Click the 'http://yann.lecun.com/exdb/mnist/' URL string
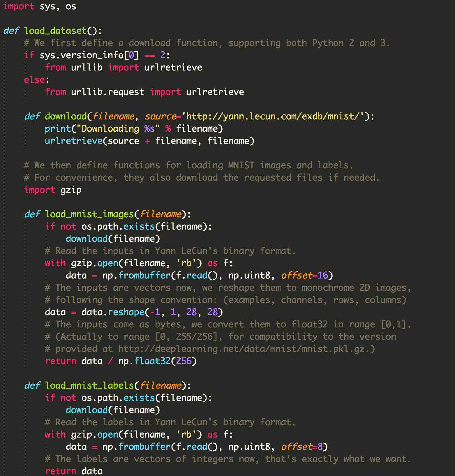The image size is (455, 476). coord(274,116)
